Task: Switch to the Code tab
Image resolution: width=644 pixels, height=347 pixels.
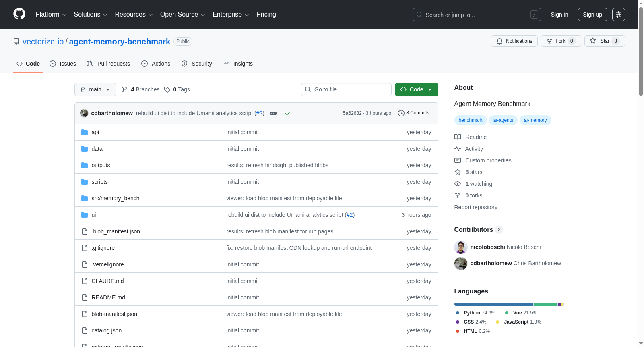Action: click(x=28, y=64)
